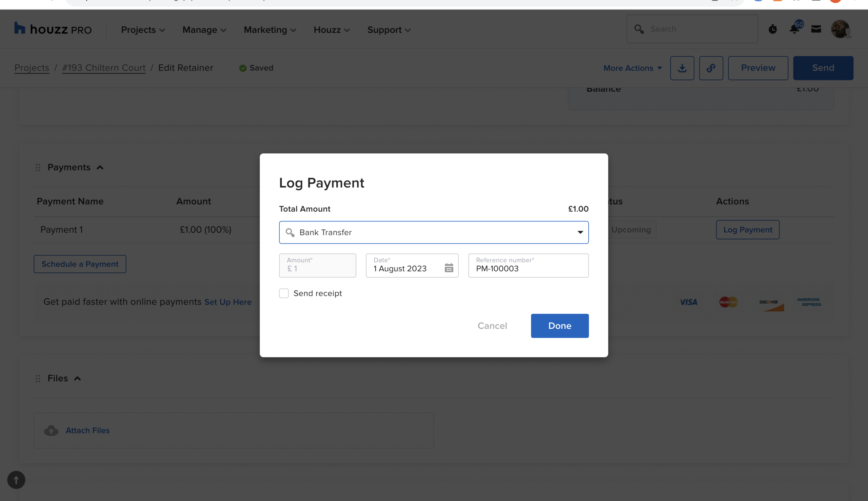Click the download icon button
The height and width of the screenshot is (501, 868).
tap(682, 68)
